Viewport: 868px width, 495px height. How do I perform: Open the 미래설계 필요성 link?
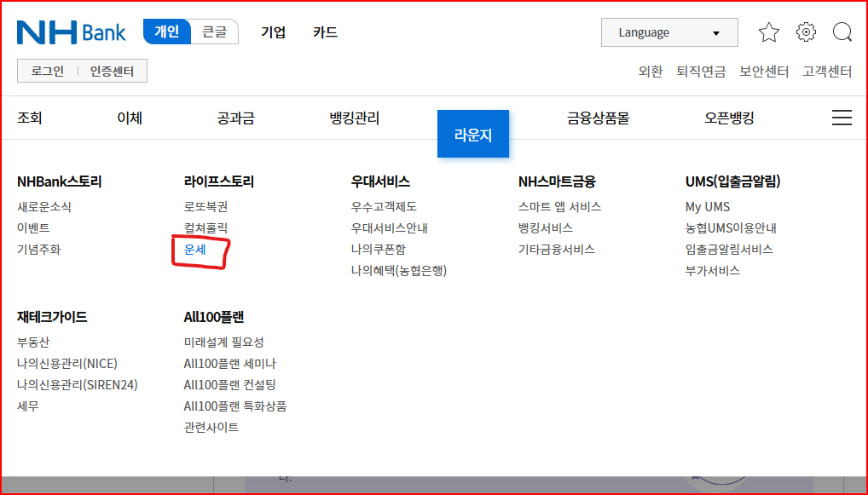(223, 342)
